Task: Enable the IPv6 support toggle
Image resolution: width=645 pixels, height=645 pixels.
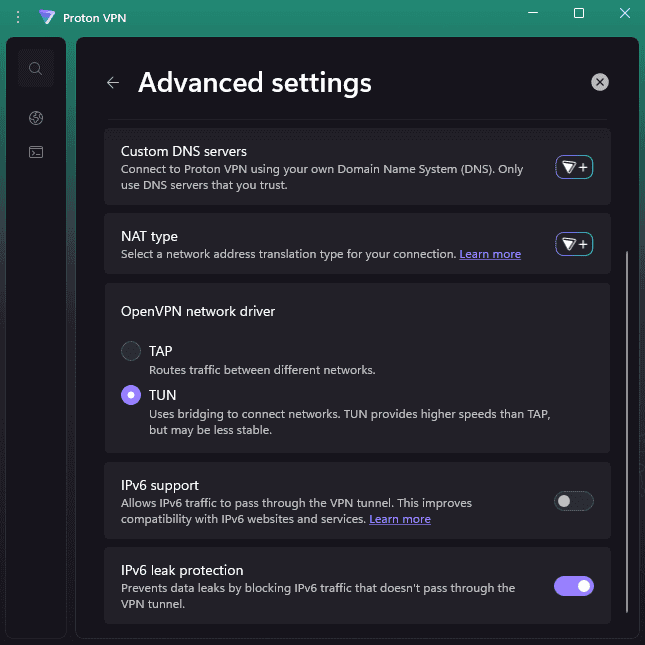Action: click(x=574, y=501)
